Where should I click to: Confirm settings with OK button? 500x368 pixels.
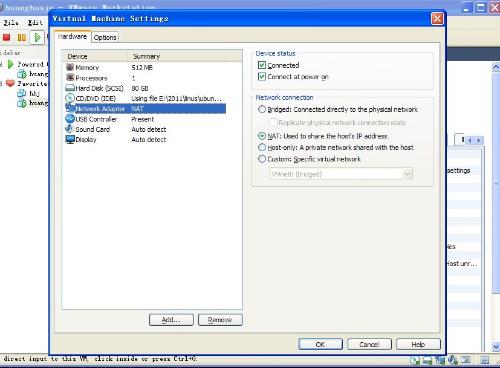320,344
